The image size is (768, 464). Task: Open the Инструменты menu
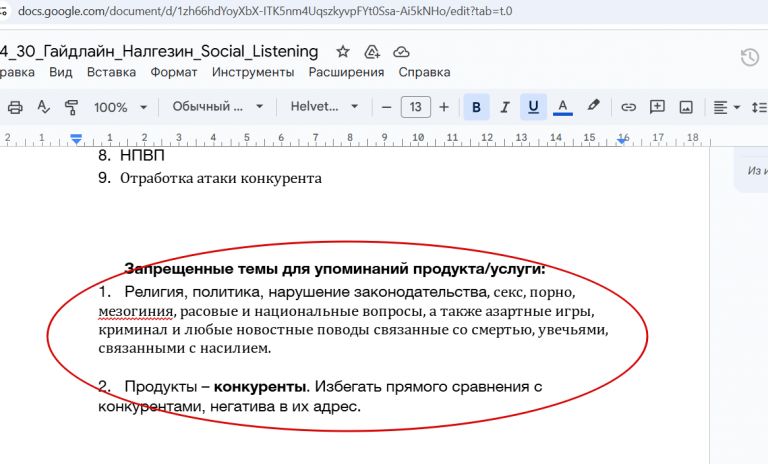pos(253,73)
